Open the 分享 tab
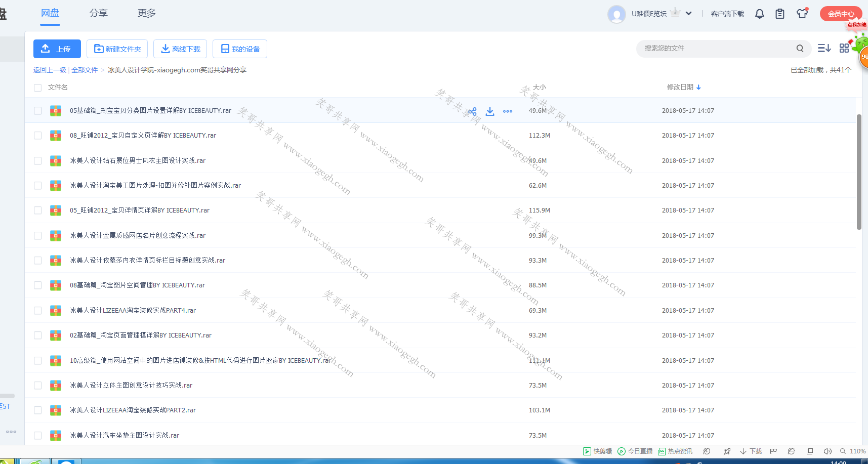 click(x=99, y=13)
